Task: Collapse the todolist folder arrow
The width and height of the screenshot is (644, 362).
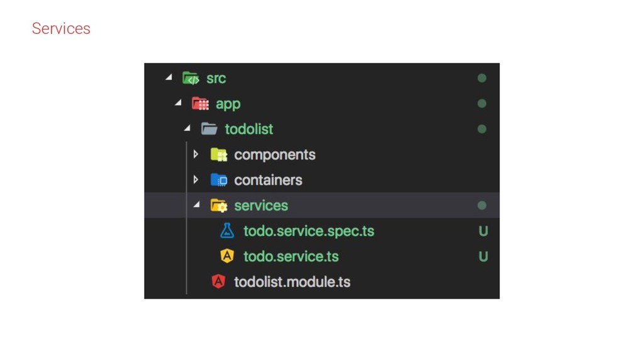Action: (187, 129)
